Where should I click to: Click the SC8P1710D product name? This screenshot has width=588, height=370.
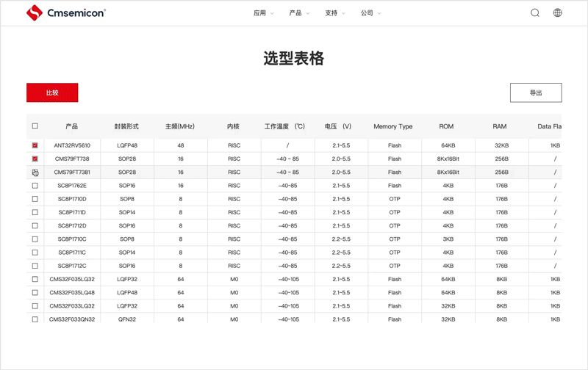click(72, 199)
